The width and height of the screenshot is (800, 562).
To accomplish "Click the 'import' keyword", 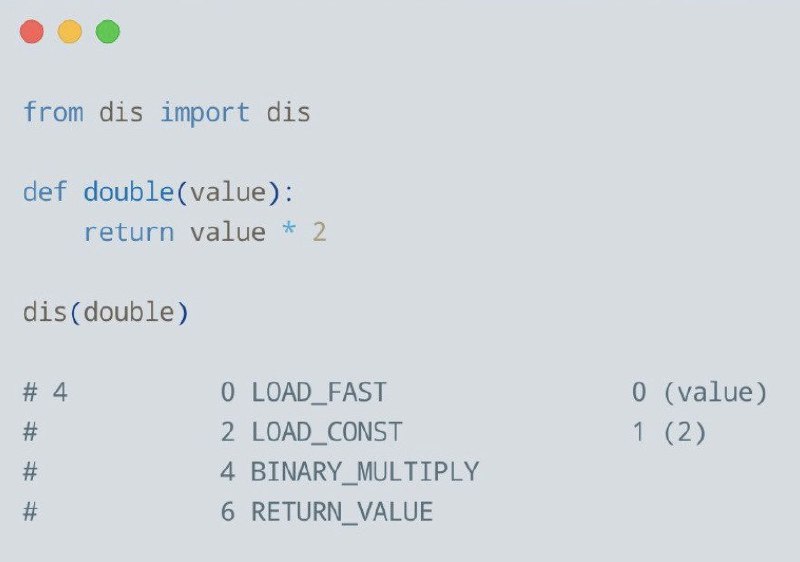I will pyautogui.click(x=205, y=113).
